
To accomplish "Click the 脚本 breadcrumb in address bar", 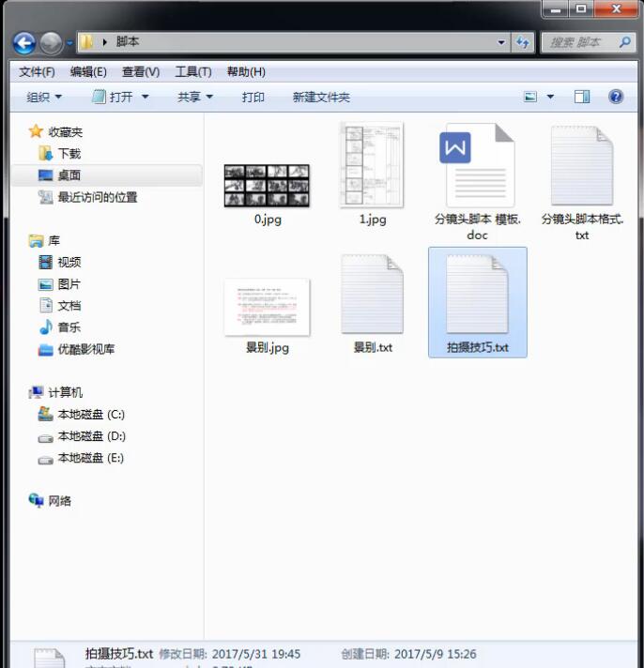I will coord(128,41).
